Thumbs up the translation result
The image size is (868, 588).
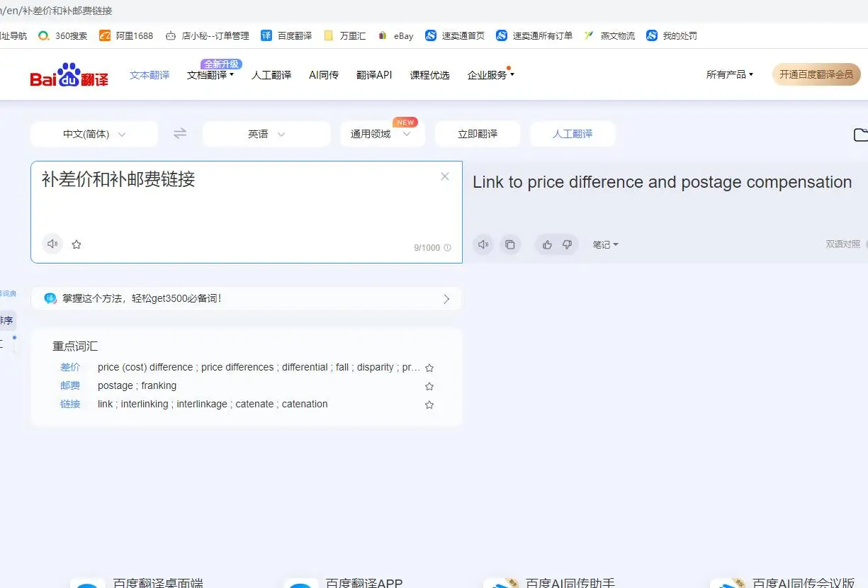(x=547, y=244)
